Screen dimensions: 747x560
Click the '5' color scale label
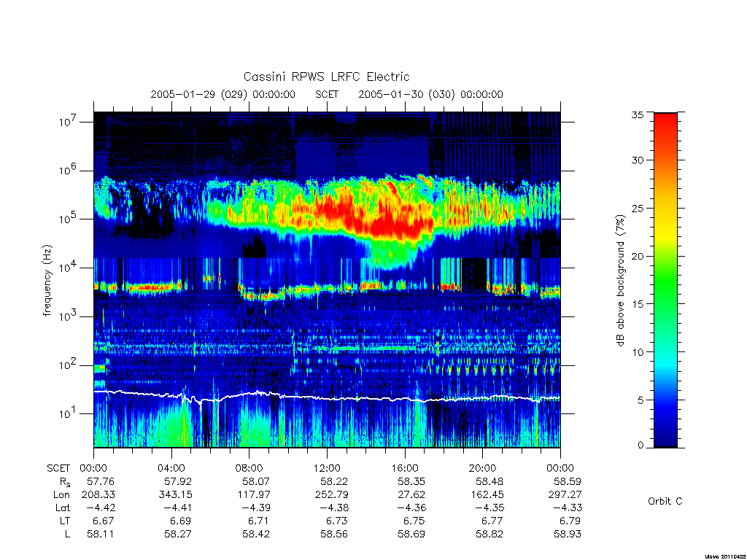pos(640,400)
